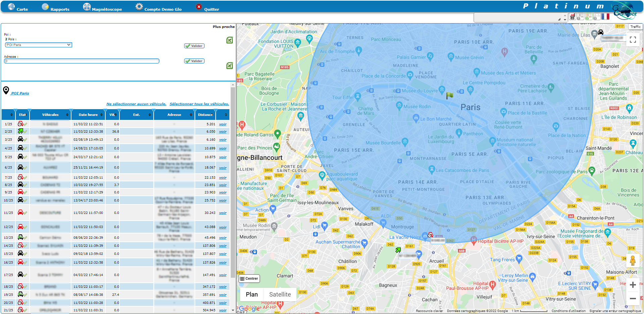Click the green flag POI marker on map
The height and width of the screenshot is (314, 644).
(x=449, y=96)
